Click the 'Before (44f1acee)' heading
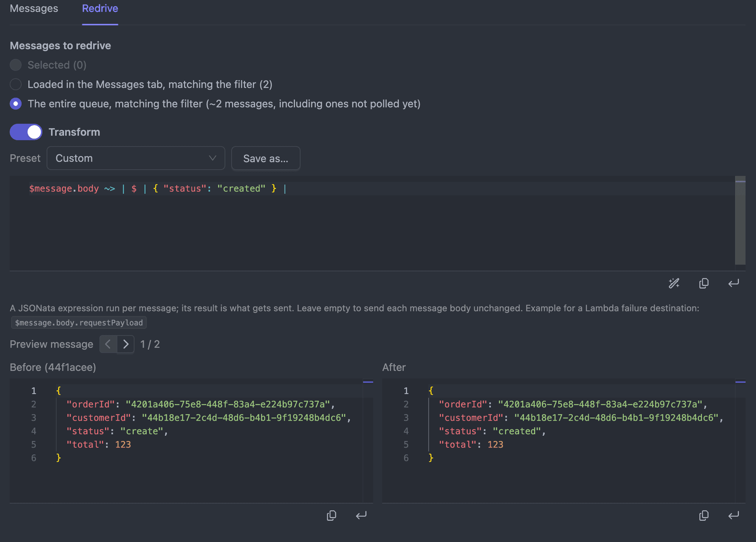756x542 pixels. click(53, 367)
